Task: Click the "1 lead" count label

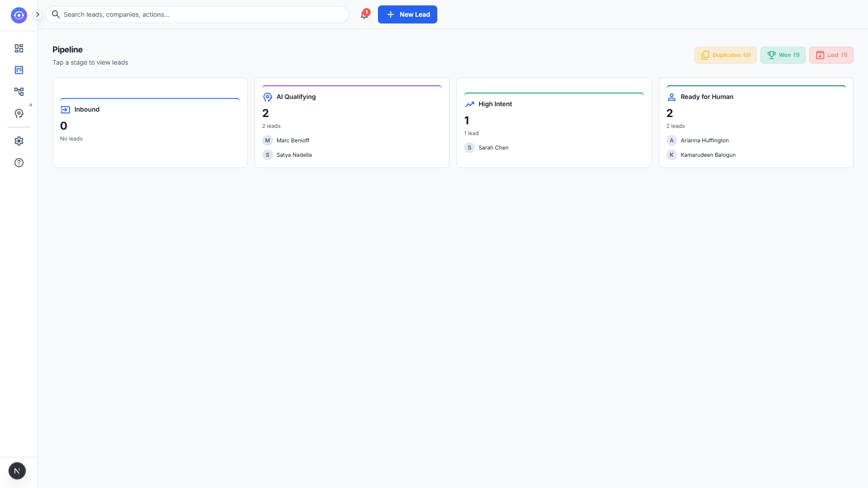Action: pos(471,133)
